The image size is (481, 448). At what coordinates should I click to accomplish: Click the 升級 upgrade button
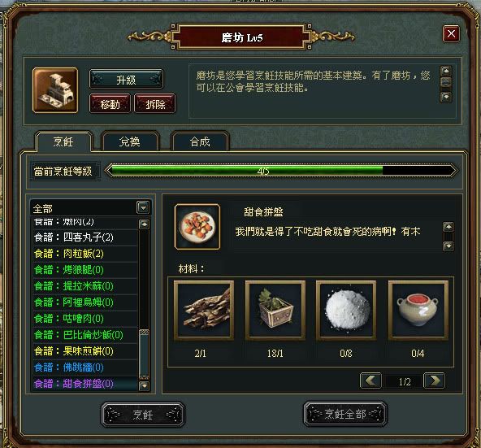(126, 79)
